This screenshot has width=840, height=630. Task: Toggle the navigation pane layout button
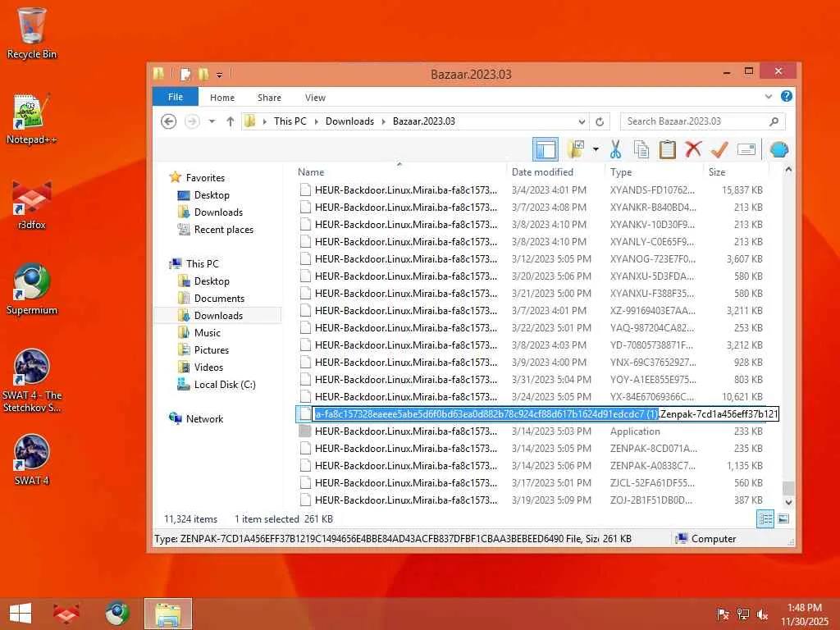click(546, 149)
